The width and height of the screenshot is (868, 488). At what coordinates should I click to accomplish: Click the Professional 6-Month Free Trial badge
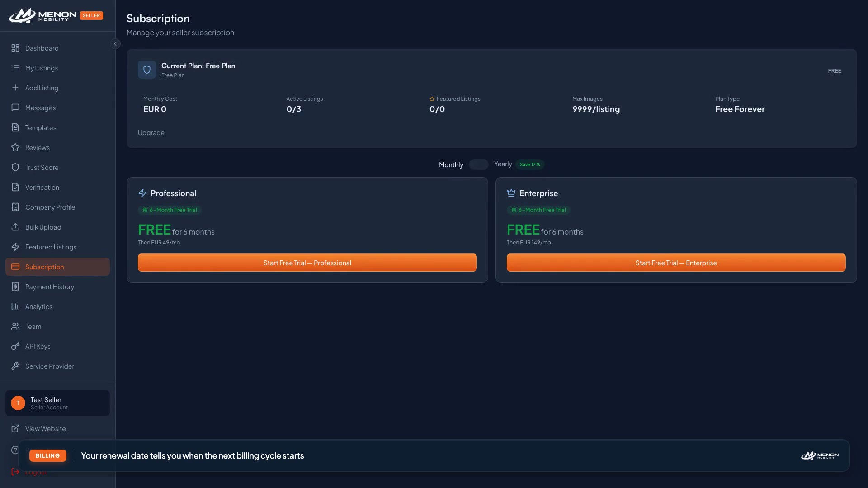pos(170,210)
